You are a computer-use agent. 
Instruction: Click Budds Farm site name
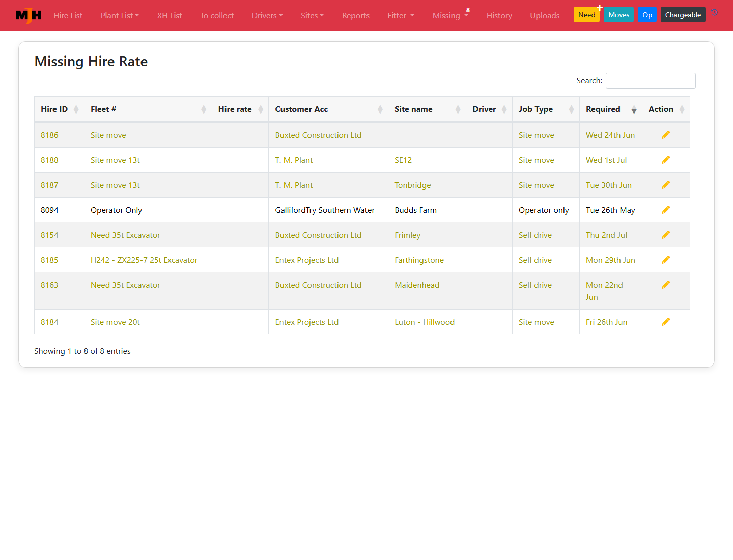416,210
